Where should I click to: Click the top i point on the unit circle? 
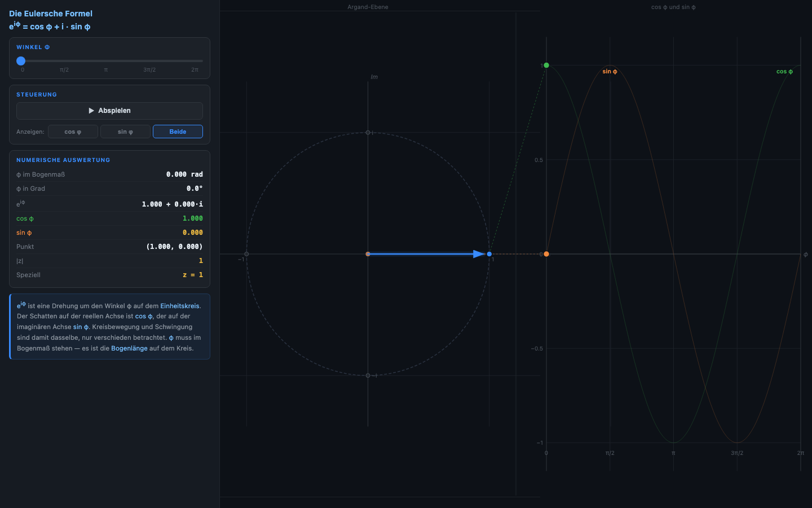tap(368, 133)
